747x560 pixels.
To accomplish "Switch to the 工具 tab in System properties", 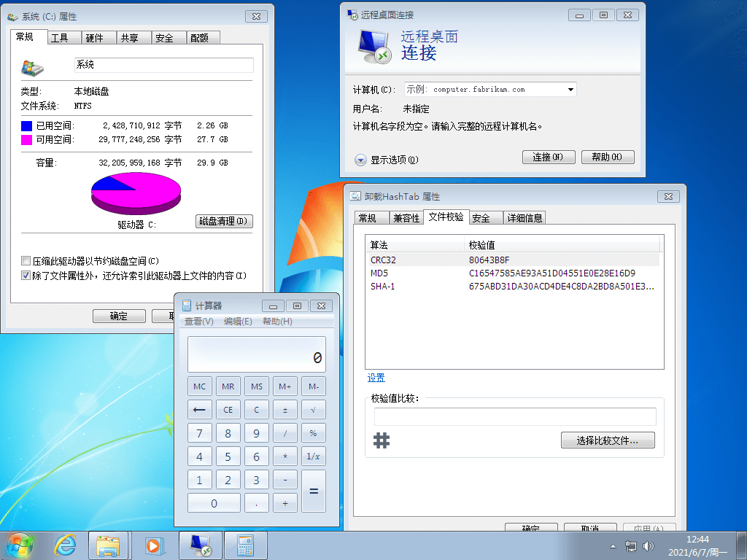I will coord(63,37).
